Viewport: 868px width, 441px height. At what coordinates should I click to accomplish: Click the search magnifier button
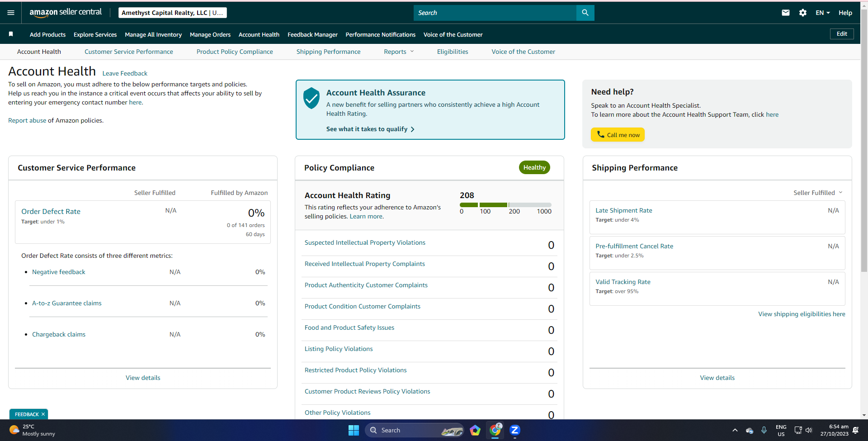(x=585, y=13)
